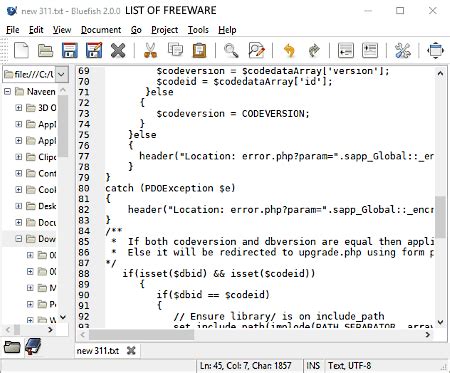Click the Indent toolbar icon
Image resolution: width=450 pixels, height=373 pixels.
coord(370,51)
